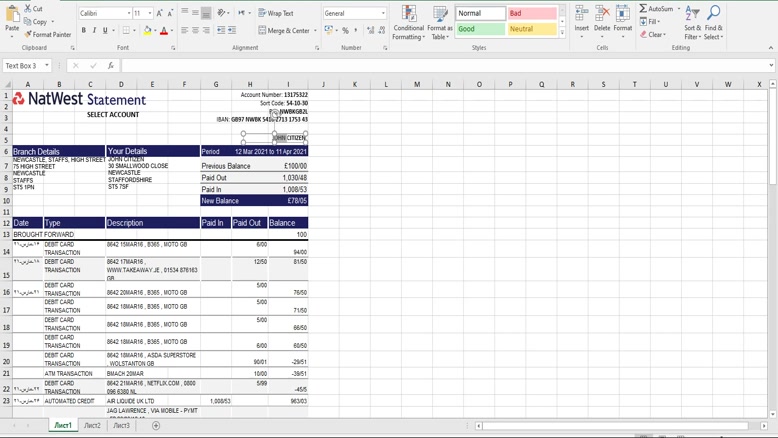
Task: Toggle Bold formatting
Action: point(83,31)
